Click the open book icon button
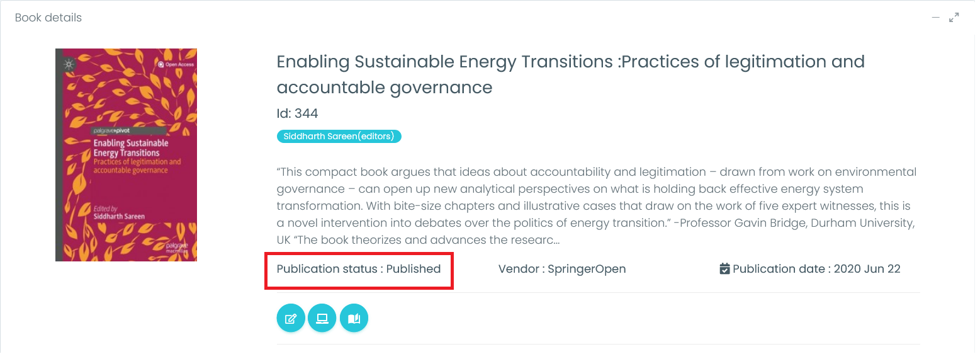The image size is (980, 354). click(x=354, y=318)
